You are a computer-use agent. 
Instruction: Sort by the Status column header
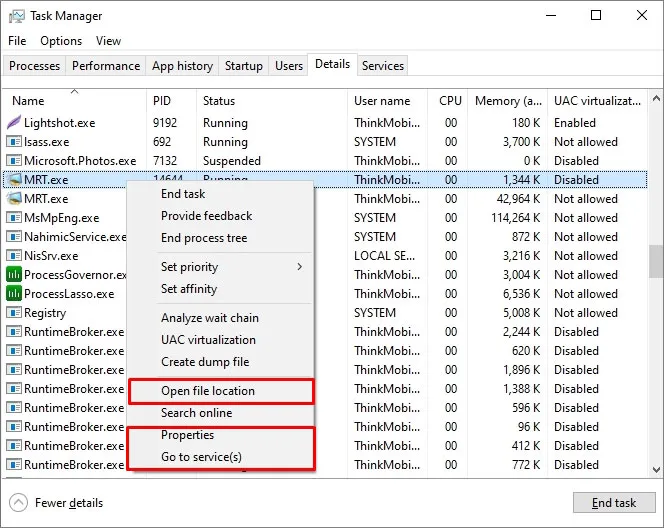pyautogui.click(x=271, y=100)
